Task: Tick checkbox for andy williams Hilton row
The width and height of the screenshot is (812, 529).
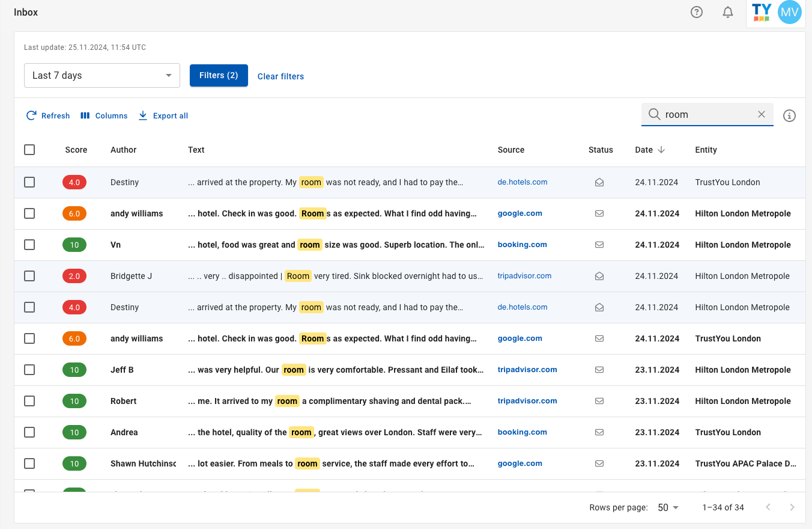Action: 29,213
